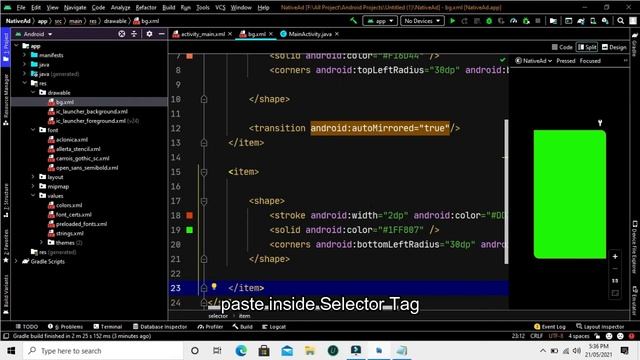640x360 pixels.
Task: Open the notification center icon
Action: coord(624,351)
